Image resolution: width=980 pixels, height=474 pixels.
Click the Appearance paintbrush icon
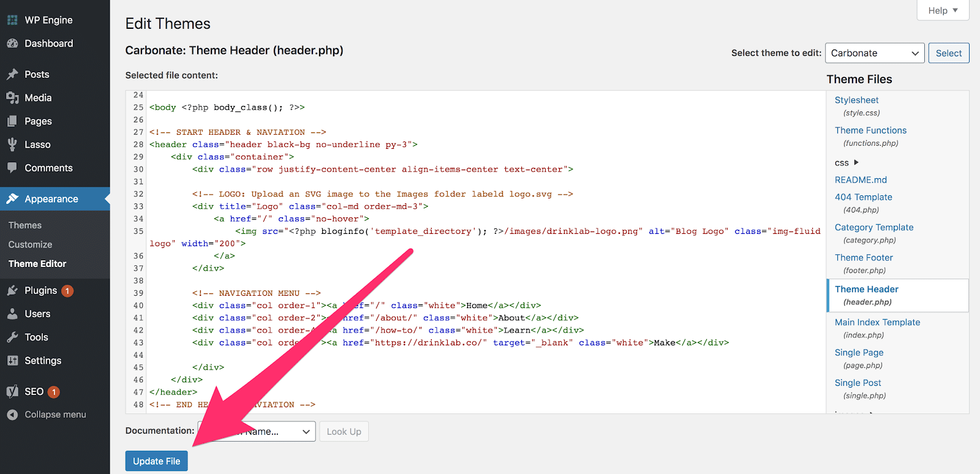[12, 199]
